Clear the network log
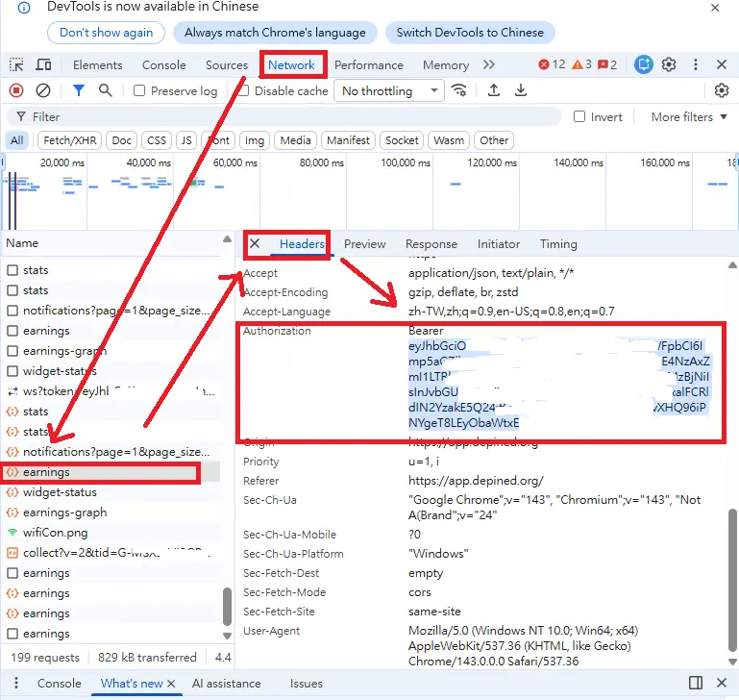Screen dimensions: 739x700 (43, 90)
